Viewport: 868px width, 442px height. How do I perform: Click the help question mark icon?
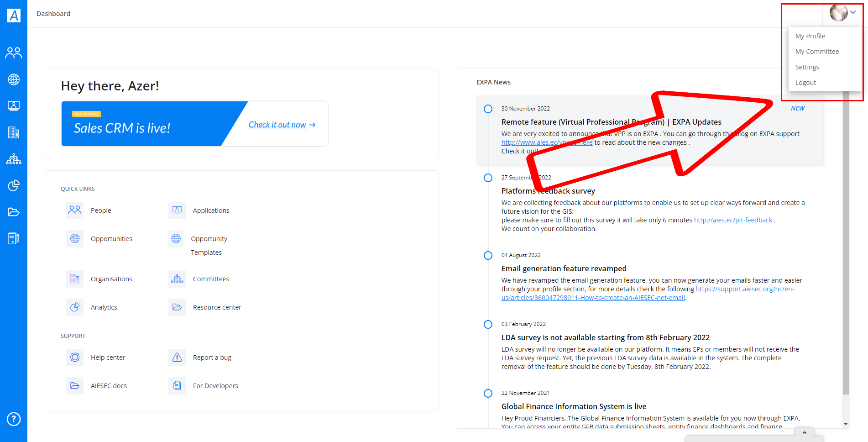coord(14,419)
